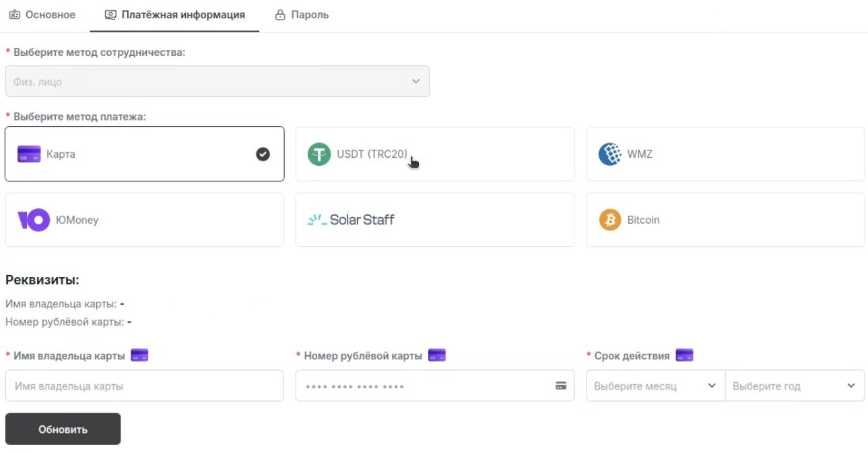Switch to the Основное tab
868x453 pixels.
42,15
